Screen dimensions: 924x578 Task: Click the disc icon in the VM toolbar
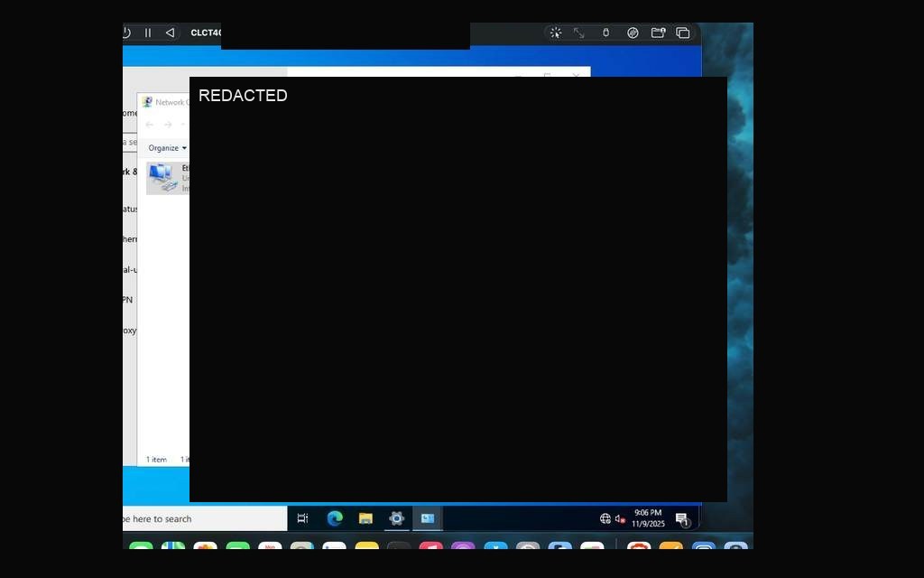point(633,33)
